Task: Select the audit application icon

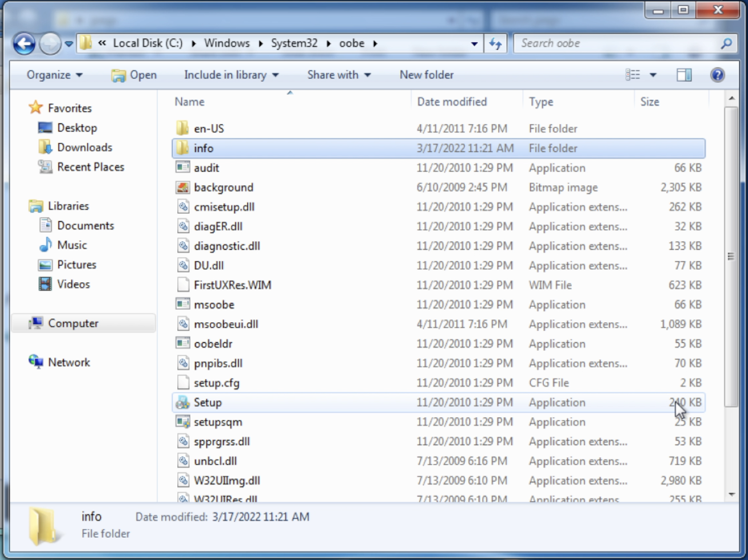Action: (182, 167)
